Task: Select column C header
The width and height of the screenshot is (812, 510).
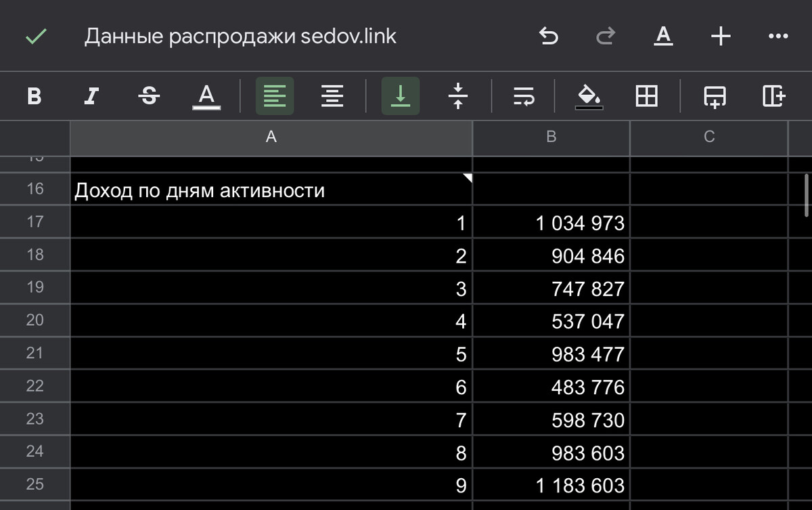Action: [709, 137]
